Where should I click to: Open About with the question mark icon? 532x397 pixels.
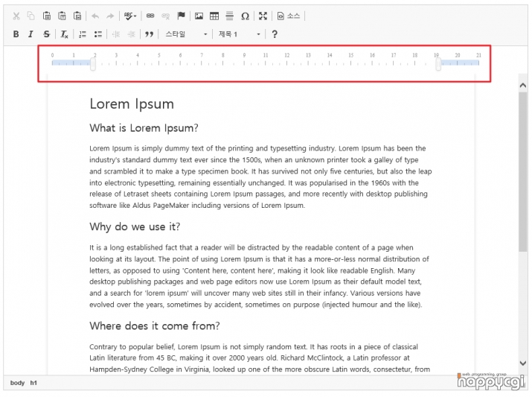coord(275,34)
